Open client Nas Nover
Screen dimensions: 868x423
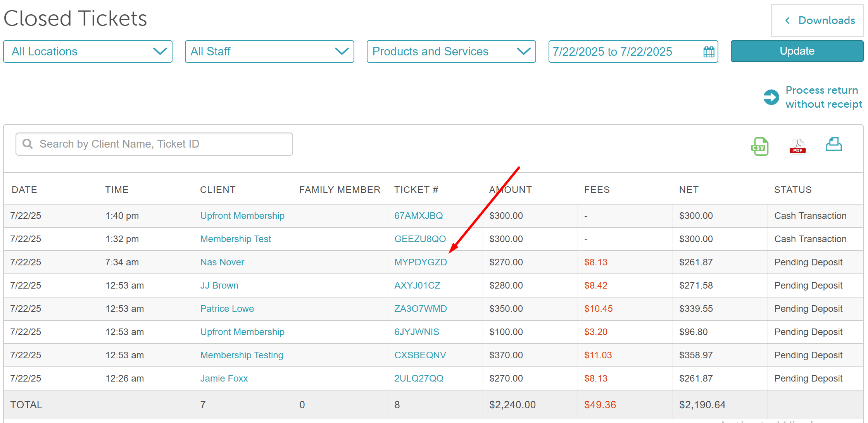222,262
